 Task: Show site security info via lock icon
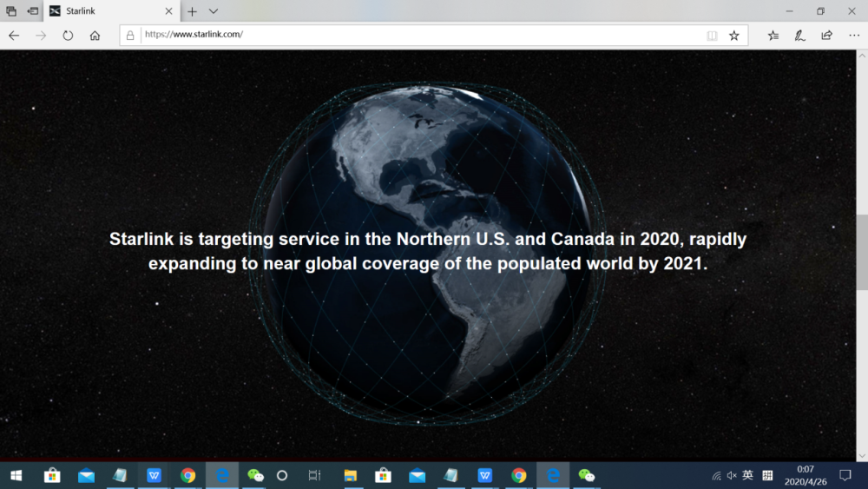(130, 36)
